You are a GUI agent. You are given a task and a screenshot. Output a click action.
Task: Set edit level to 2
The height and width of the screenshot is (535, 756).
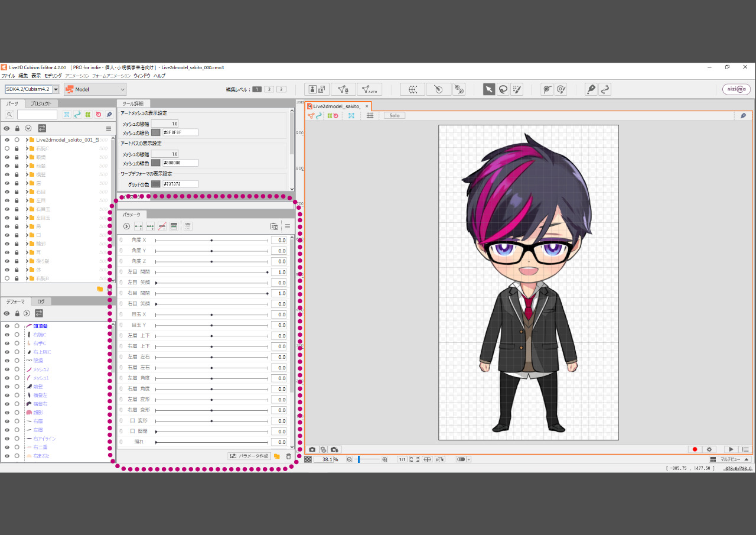pyautogui.click(x=269, y=89)
